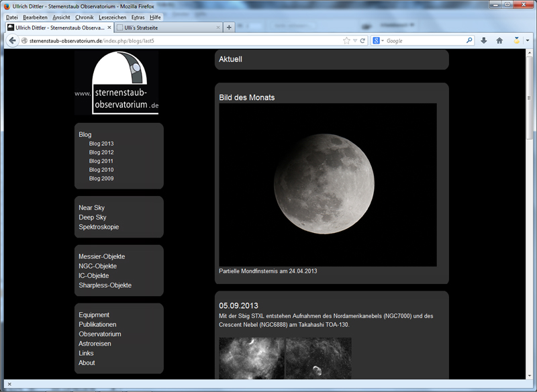The height and width of the screenshot is (392, 537).
Task: Expand the toolbar overflow arrow at far right
Action: pyautogui.click(x=528, y=41)
